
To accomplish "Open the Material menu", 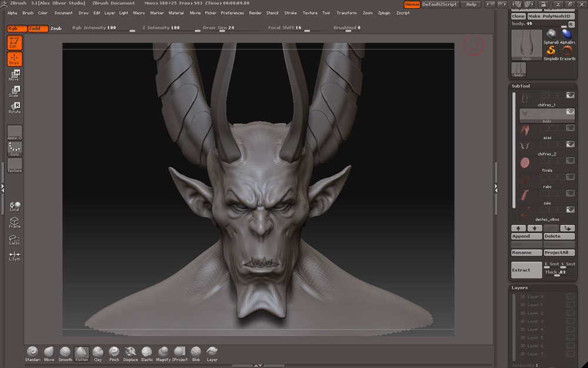I will tap(176, 13).
